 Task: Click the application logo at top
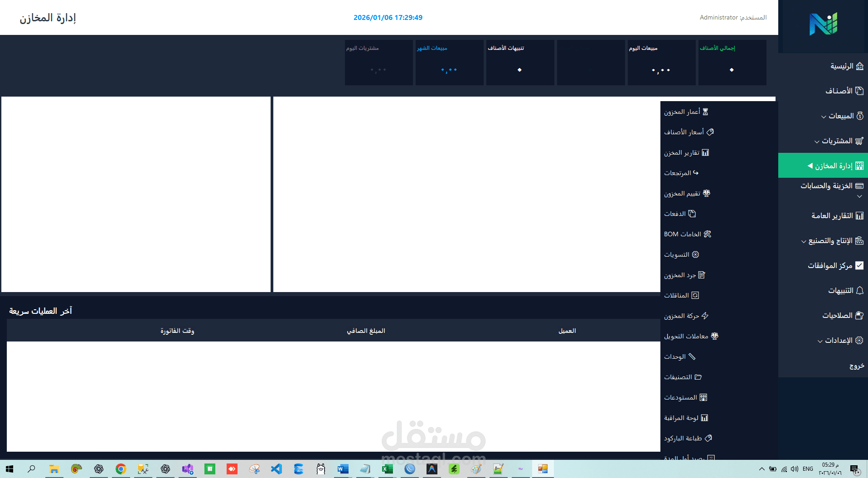[x=823, y=24]
